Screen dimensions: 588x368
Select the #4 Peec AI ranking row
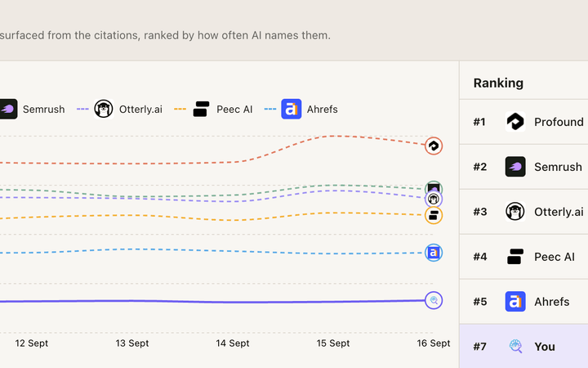coord(523,257)
